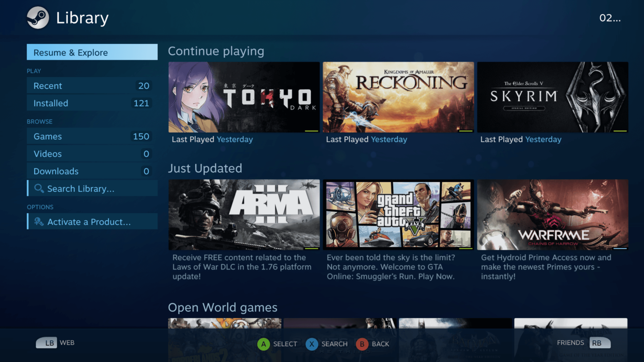Screen dimensions: 644x362
Task: Click the RB bumper icon
Action: point(600,343)
